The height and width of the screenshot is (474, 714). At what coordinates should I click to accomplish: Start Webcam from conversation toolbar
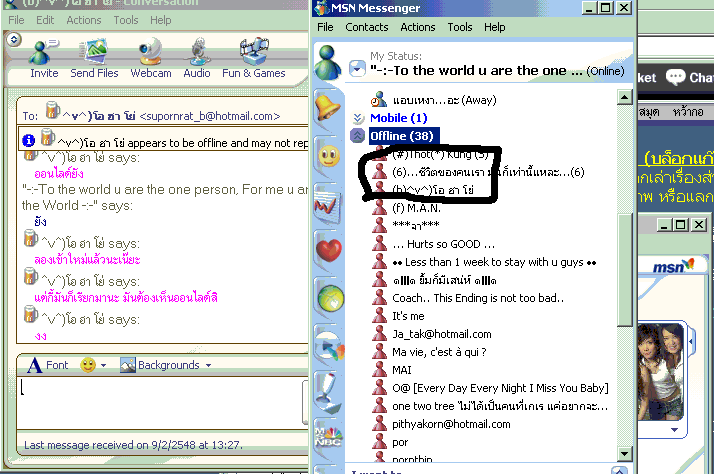pos(150,51)
